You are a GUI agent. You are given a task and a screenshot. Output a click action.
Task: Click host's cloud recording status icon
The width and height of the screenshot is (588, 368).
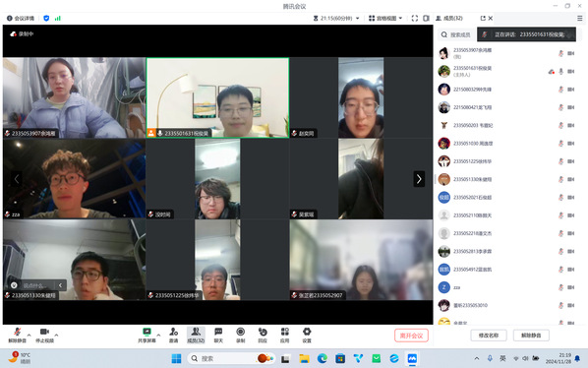pos(551,71)
